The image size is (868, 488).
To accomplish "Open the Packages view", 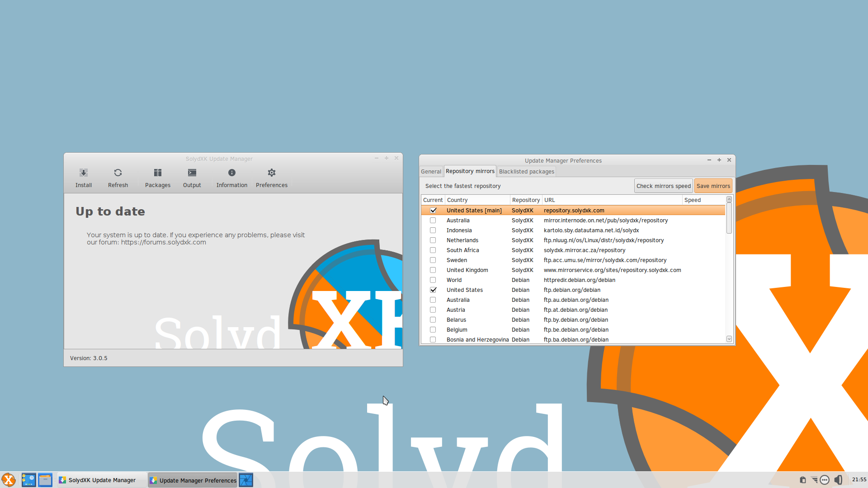I will (x=157, y=177).
